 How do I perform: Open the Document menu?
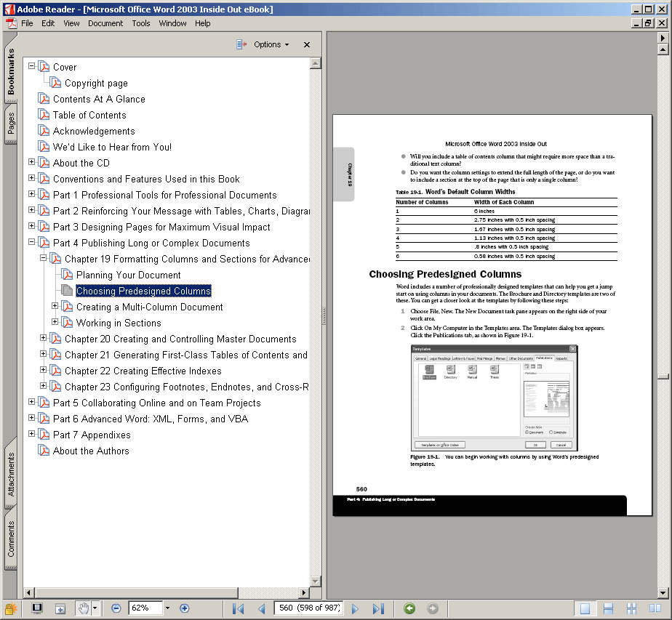(105, 23)
